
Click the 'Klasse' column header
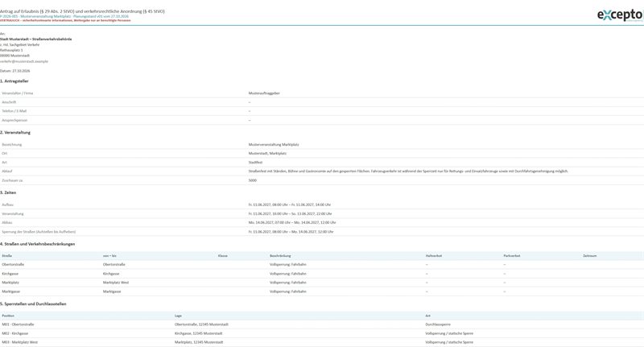223,256
